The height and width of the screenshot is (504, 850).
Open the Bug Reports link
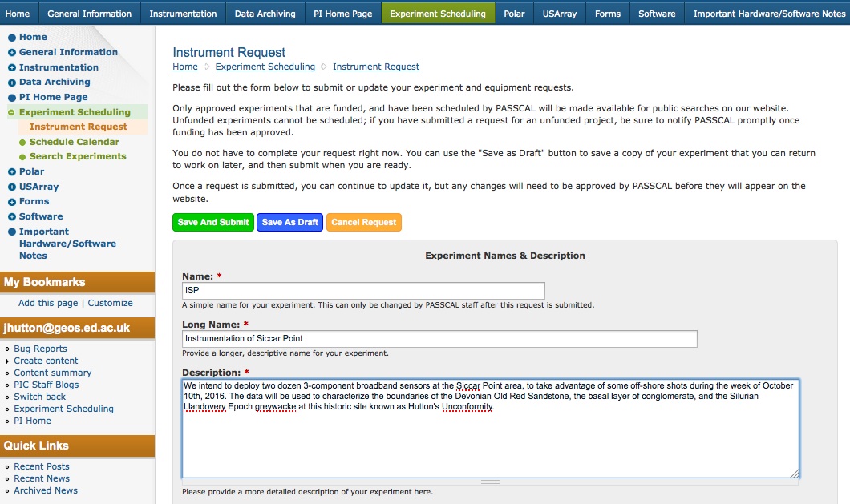(x=40, y=349)
